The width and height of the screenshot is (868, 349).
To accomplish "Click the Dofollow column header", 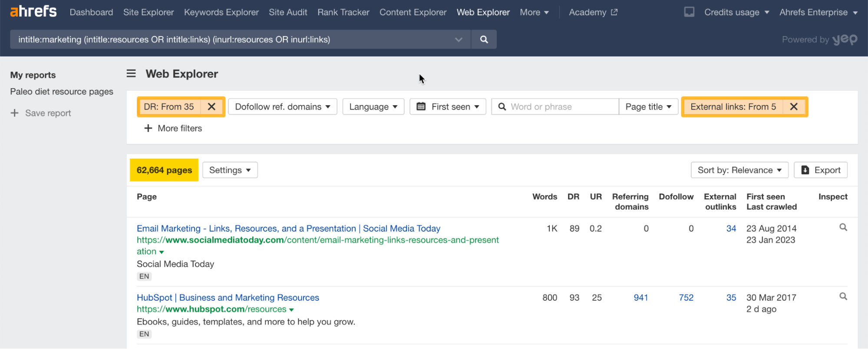I will pyautogui.click(x=676, y=196).
